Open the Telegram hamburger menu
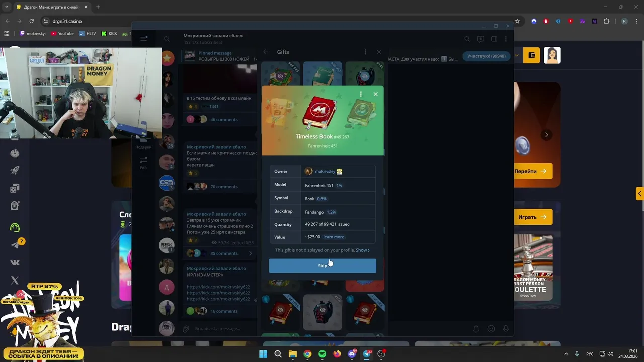The width and height of the screenshot is (644, 362). pyautogui.click(x=144, y=39)
